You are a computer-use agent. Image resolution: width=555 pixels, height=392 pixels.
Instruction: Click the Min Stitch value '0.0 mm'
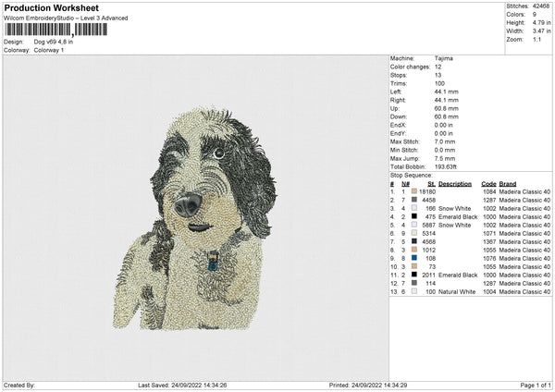click(x=445, y=150)
